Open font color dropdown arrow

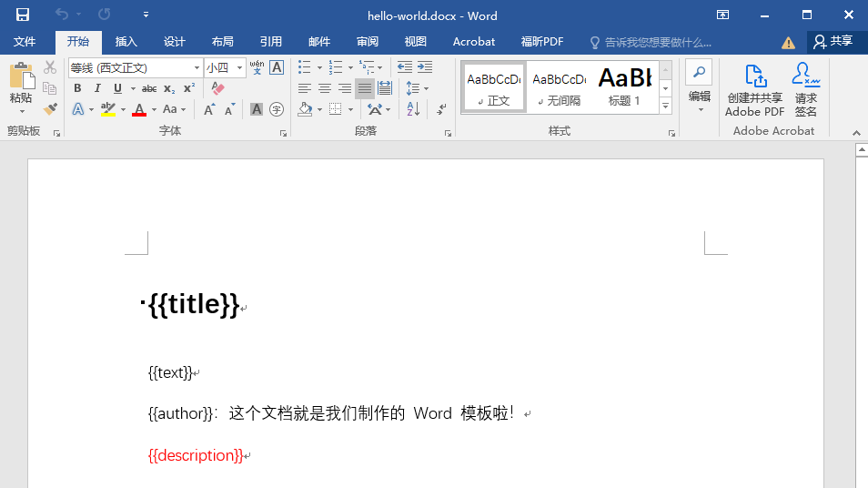(x=154, y=109)
